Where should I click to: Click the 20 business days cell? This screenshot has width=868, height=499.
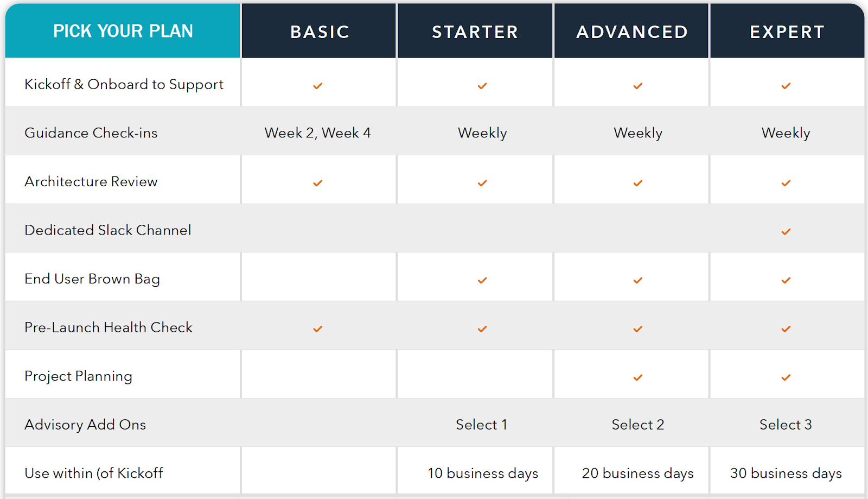click(x=638, y=473)
